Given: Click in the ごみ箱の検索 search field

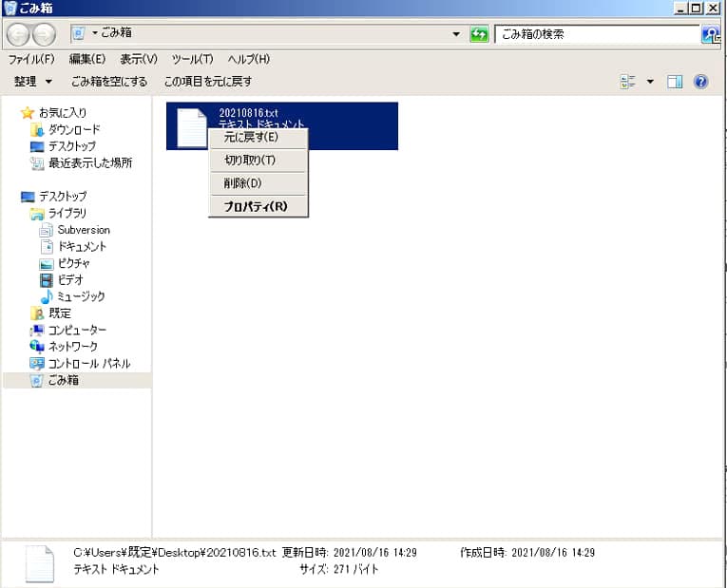Looking at the screenshot, I should pos(597,34).
